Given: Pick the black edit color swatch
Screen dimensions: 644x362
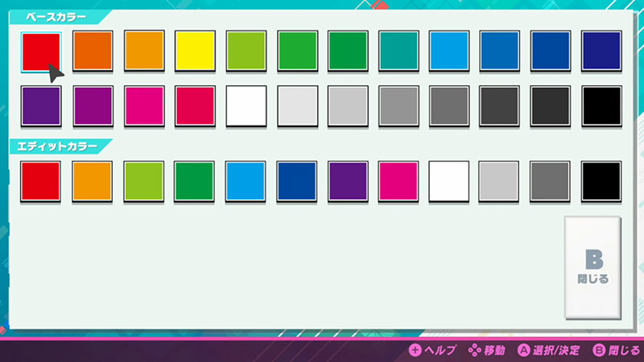Looking at the screenshot, I should point(601,181).
